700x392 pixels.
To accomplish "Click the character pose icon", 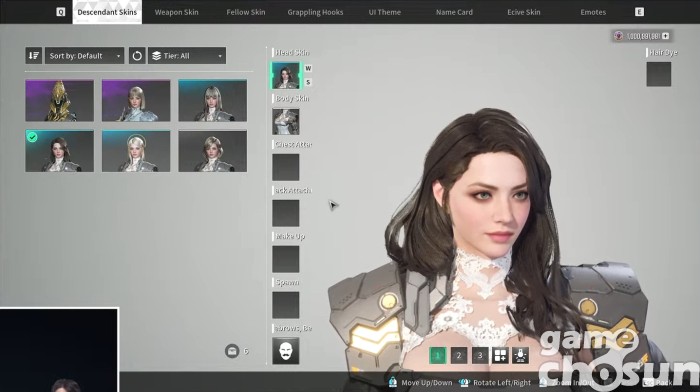I will pos(521,355).
